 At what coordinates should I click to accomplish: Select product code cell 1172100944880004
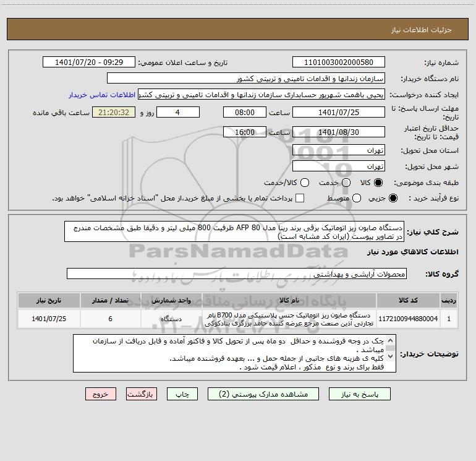tap(408, 319)
